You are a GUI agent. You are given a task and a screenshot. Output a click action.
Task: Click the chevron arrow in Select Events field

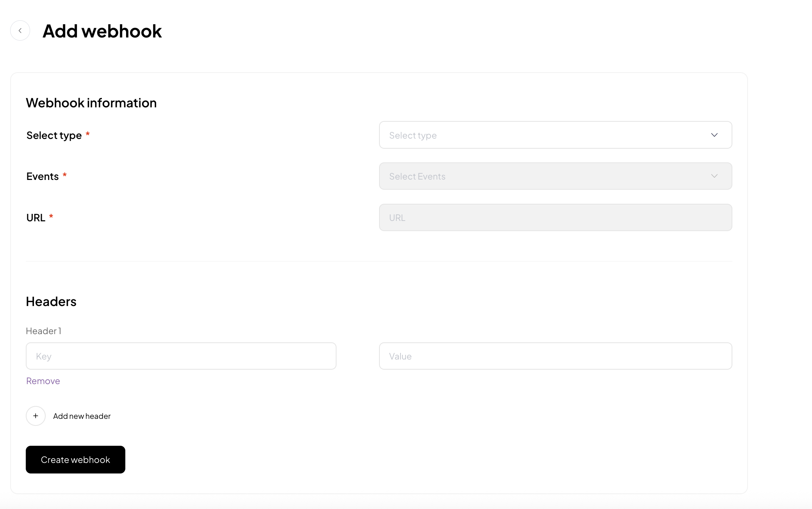714,176
